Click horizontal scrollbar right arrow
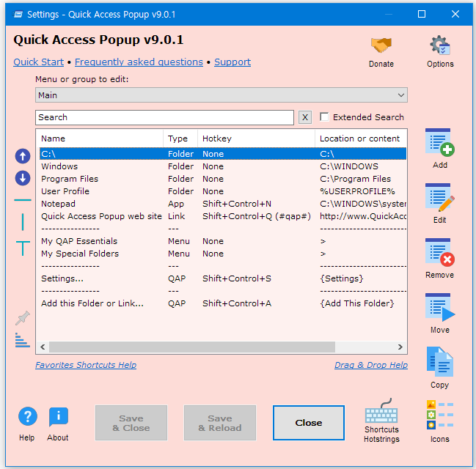476x469 pixels. 400,347
